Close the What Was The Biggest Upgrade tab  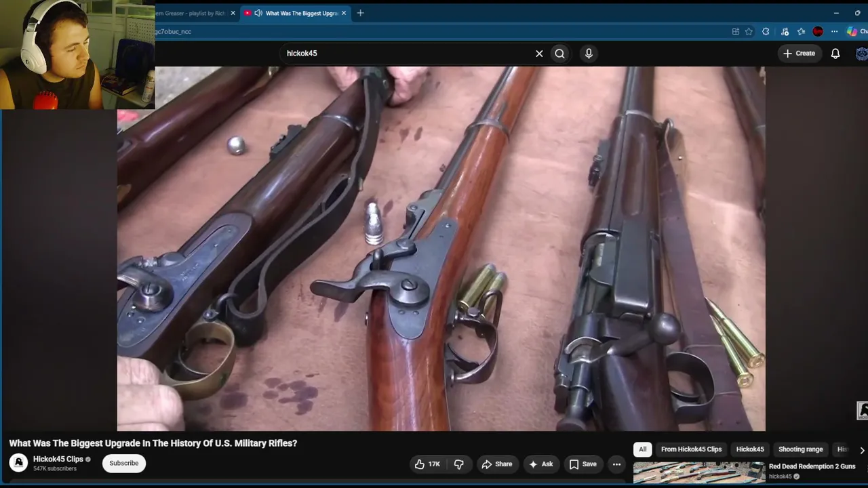pos(344,13)
